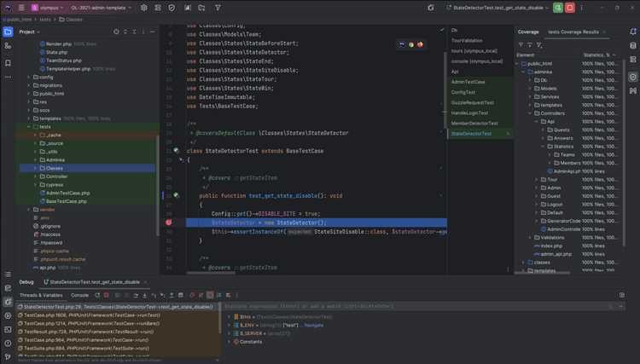
Task: Click the red Stop button in title bar
Action: coord(570,8)
